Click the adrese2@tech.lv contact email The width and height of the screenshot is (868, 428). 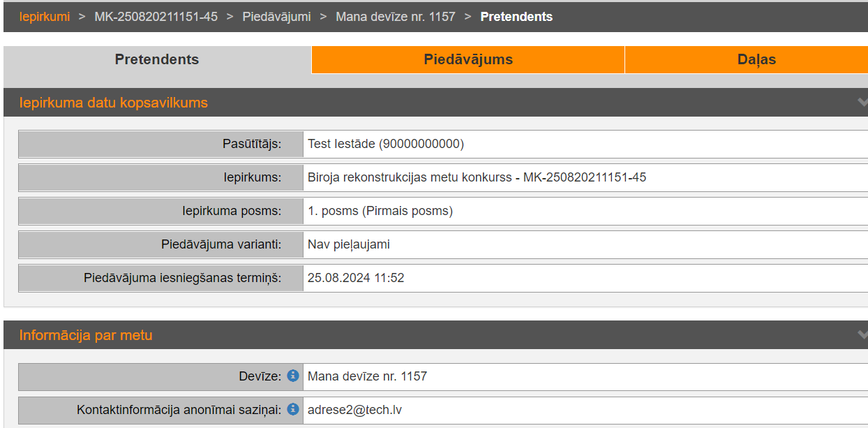click(x=354, y=410)
